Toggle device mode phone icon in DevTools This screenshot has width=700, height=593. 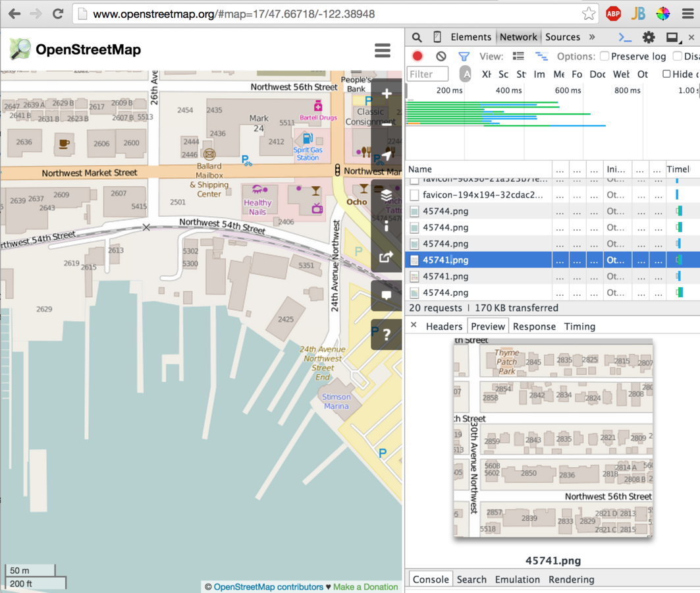[x=437, y=37]
